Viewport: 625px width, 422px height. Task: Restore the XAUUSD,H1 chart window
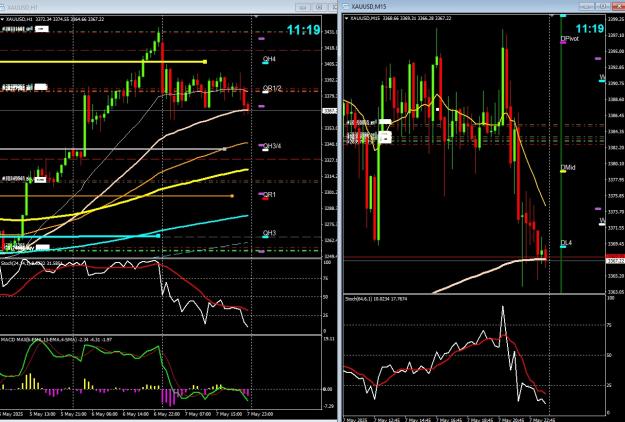[x=319, y=7]
